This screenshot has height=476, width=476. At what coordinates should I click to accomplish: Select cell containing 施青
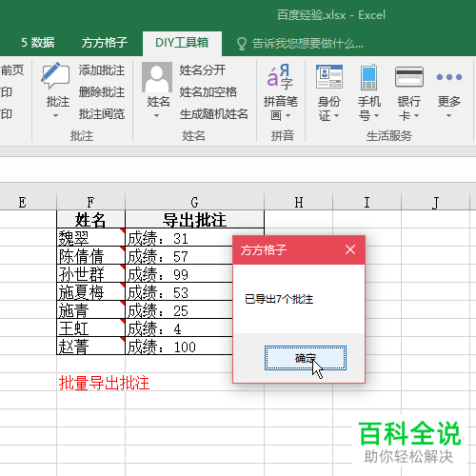coord(91,309)
